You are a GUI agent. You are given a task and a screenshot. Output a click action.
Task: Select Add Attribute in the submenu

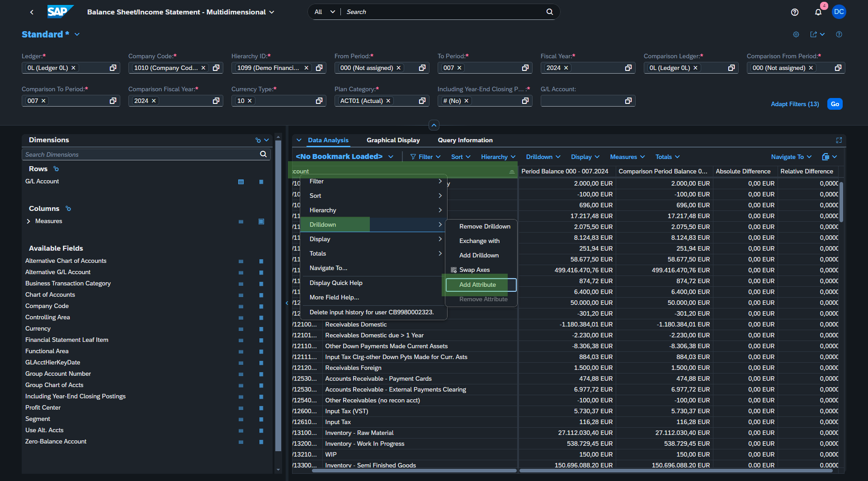(x=481, y=285)
